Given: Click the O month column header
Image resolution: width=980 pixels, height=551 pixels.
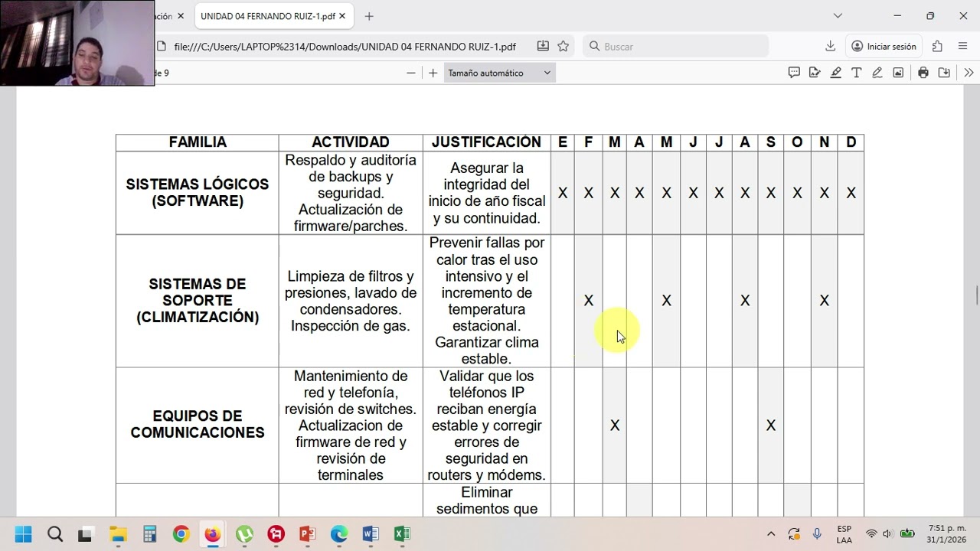Looking at the screenshot, I should 797,142.
